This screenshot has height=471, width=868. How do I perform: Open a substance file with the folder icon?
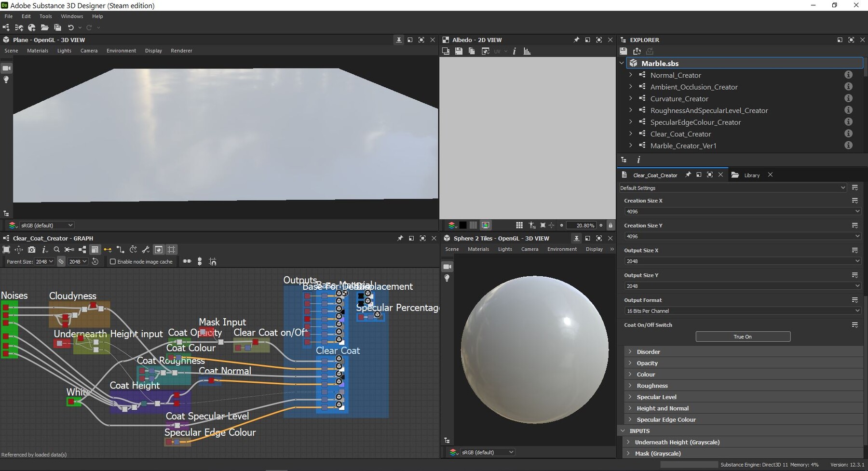[x=45, y=27]
